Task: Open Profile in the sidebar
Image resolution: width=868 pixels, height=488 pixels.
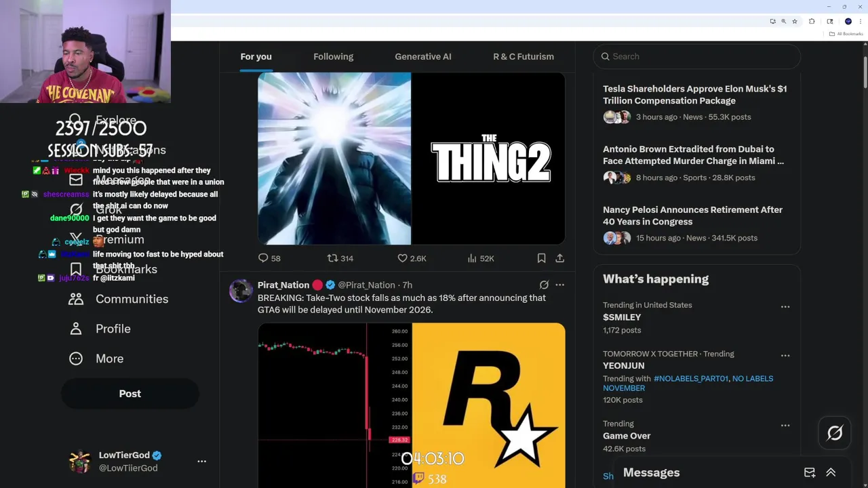Action: point(100,329)
